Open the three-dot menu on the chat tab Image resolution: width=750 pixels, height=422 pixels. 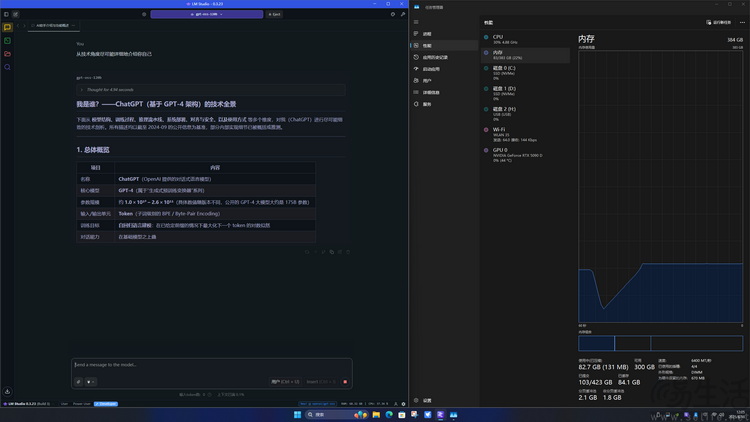tap(74, 25)
